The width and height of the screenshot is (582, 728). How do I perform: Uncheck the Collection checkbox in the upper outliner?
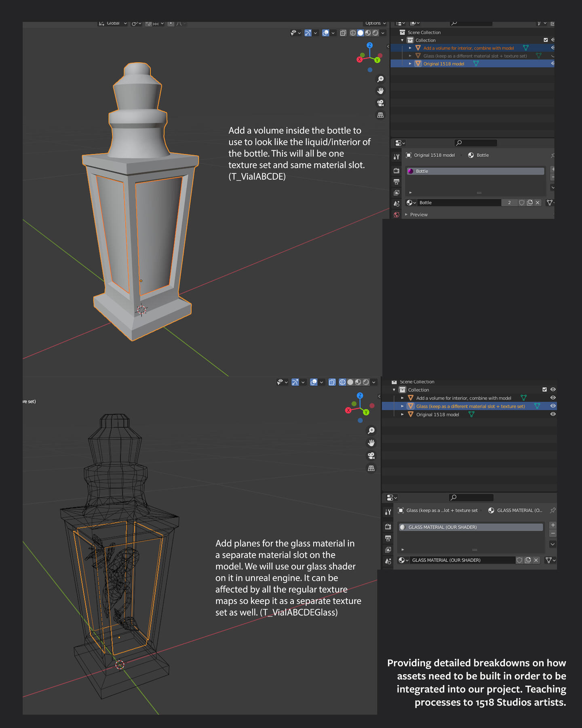(546, 40)
